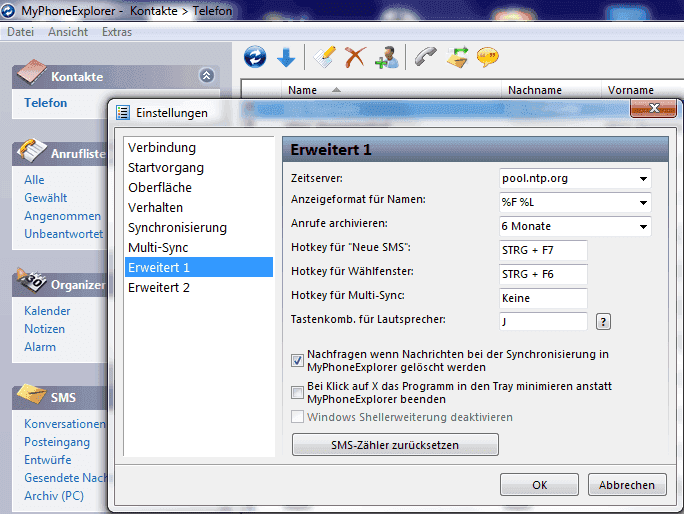Show Unbeantwortet calls list
This screenshot has width=684, height=514.
tap(64, 234)
